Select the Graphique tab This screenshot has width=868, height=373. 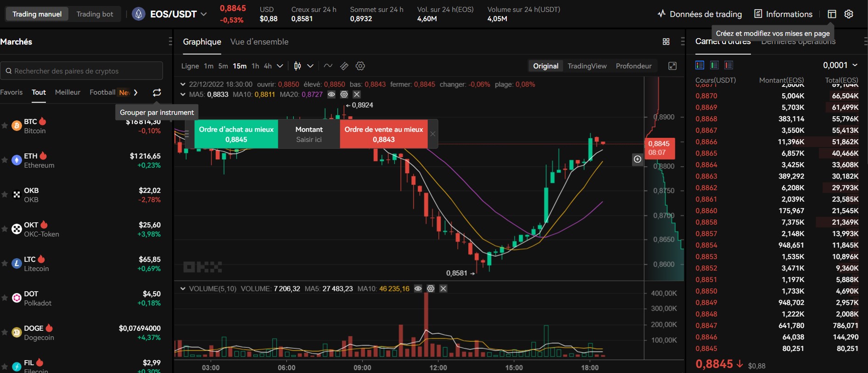202,42
